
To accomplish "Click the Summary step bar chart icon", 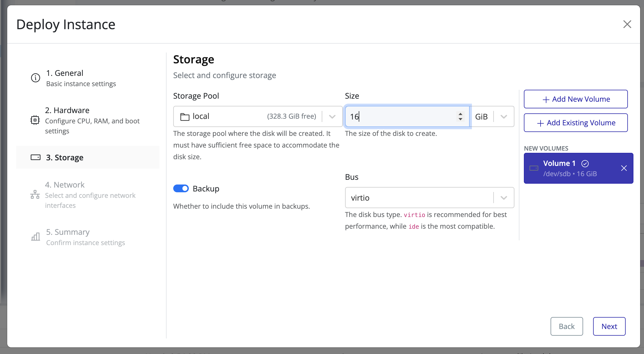I will tap(35, 237).
